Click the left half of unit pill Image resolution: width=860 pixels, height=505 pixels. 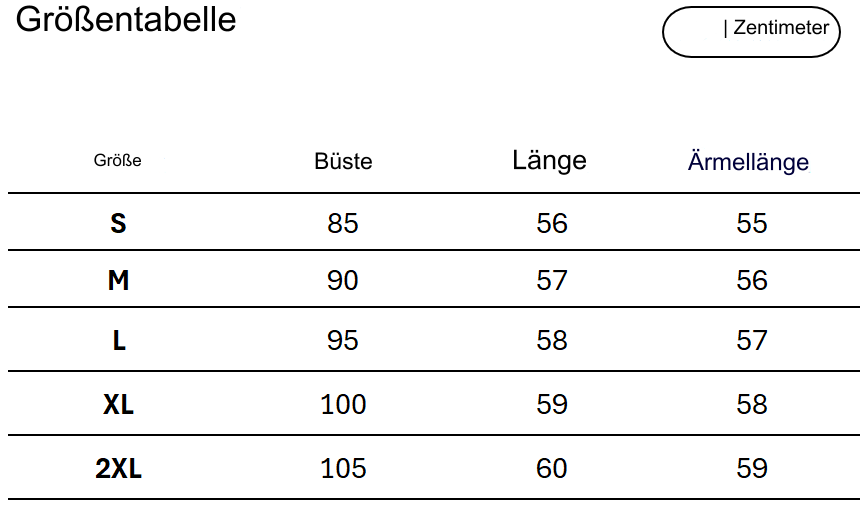(x=694, y=31)
